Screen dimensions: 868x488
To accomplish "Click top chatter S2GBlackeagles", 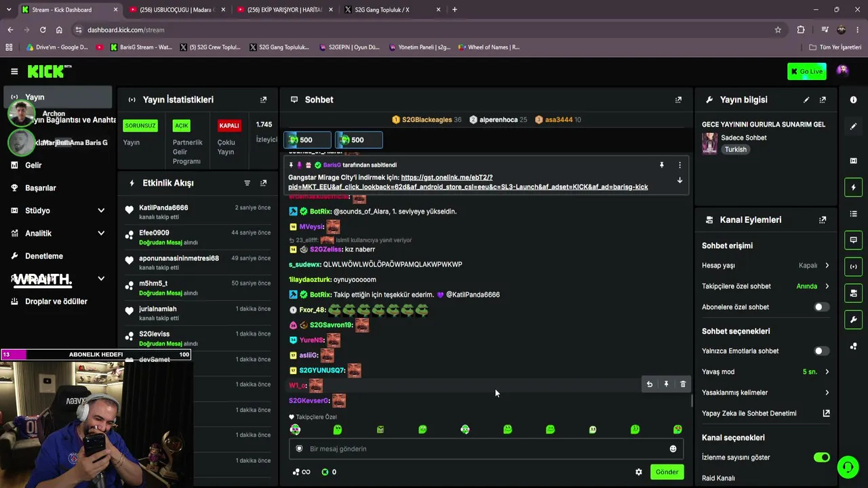I will (x=426, y=119).
